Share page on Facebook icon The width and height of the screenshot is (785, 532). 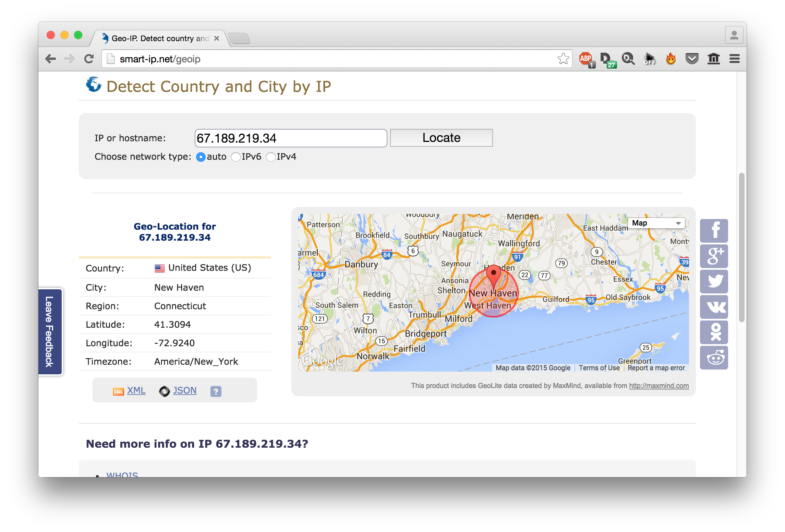click(714, 230)
